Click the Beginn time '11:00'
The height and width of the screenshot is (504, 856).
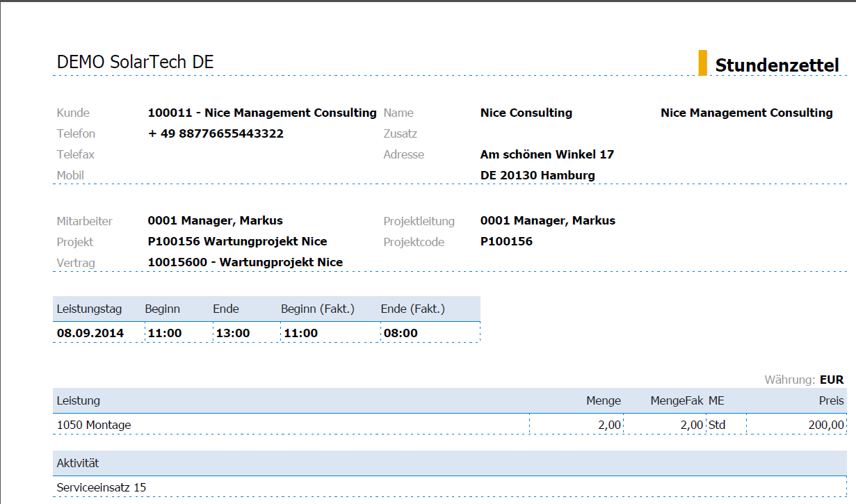[165, 333]
